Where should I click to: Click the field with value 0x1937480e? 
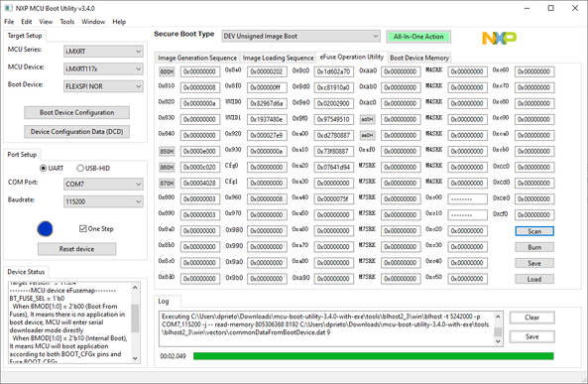267,119
